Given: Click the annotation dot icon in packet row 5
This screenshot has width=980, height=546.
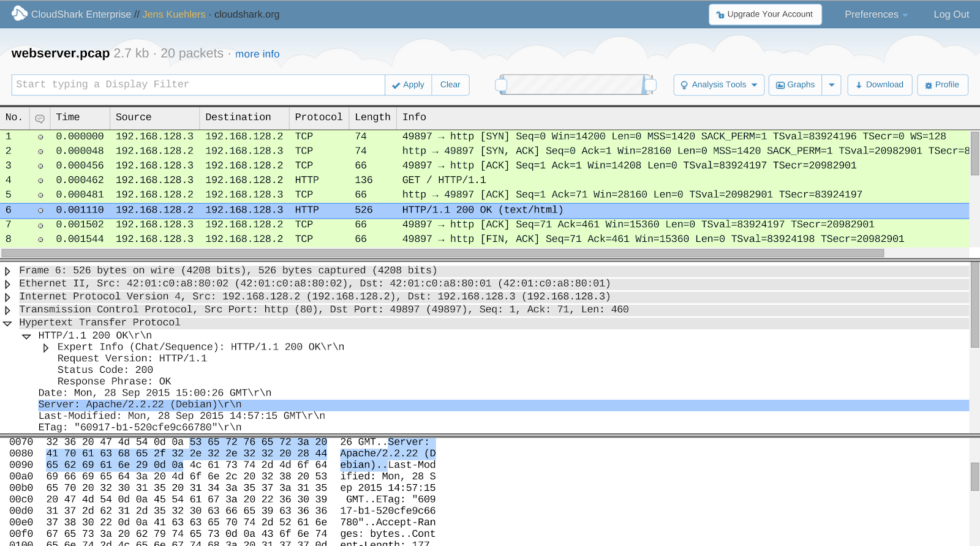Looking at the screenshot, I should pos(40,195).
